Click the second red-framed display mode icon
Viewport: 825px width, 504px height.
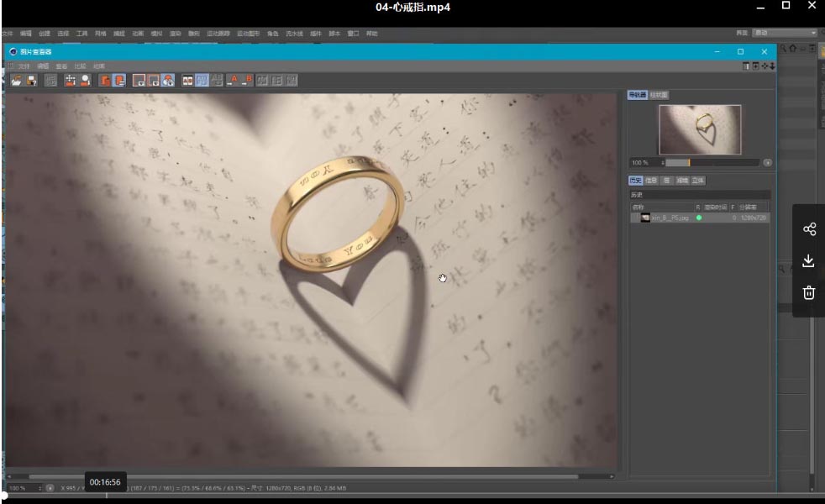(x=154, y=81)
